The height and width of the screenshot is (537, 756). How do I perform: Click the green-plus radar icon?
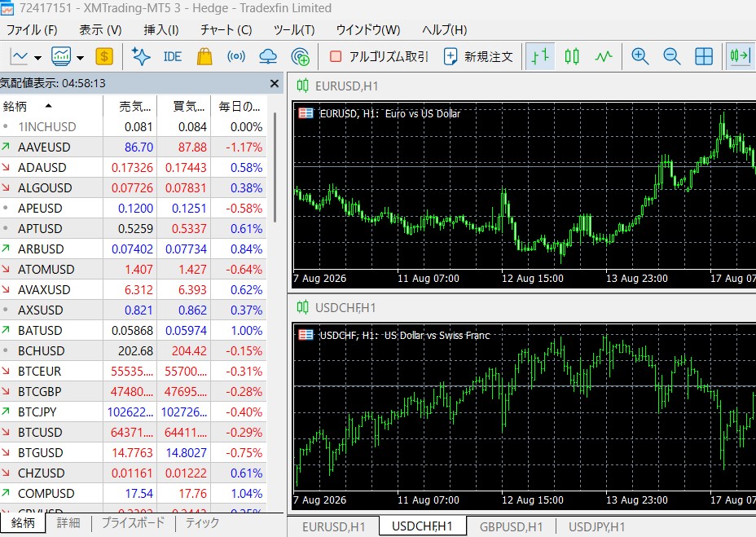301,57
